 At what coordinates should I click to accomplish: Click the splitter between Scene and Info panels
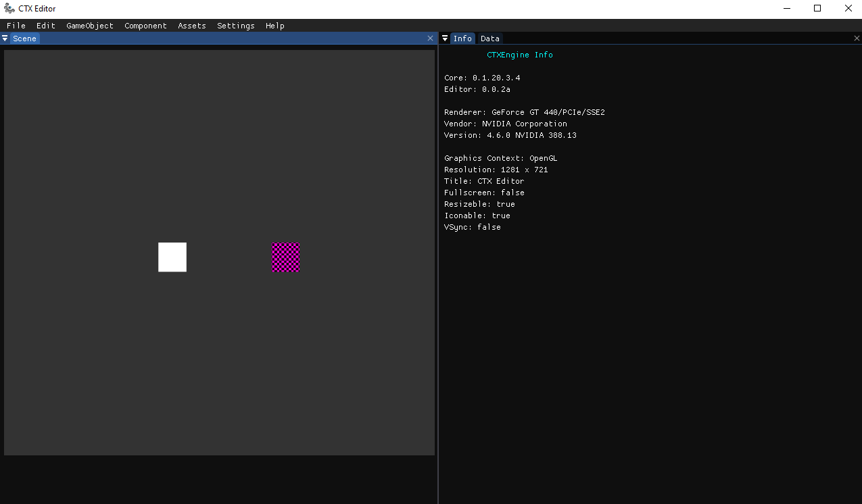tap(438, 270)
